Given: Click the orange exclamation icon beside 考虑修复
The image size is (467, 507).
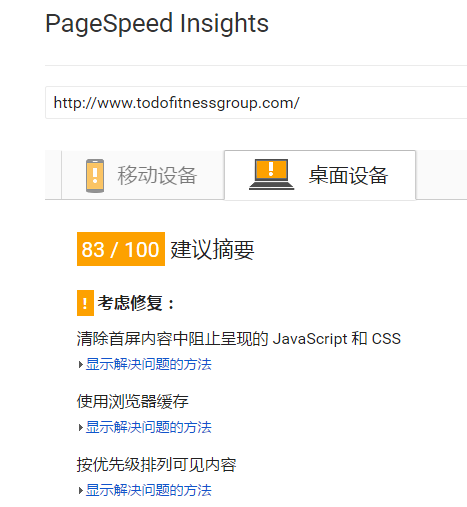Looking at the screenshot, I should (x=85, y=303).
